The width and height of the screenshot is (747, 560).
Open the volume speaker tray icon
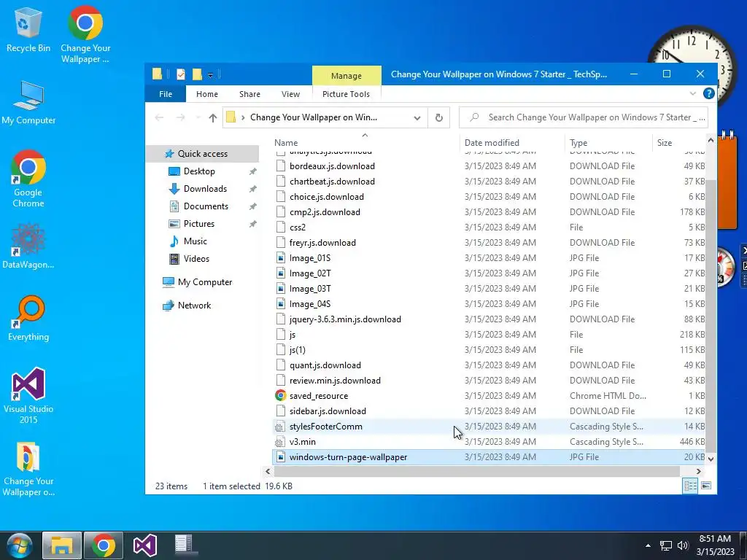[x=683, y=545]
